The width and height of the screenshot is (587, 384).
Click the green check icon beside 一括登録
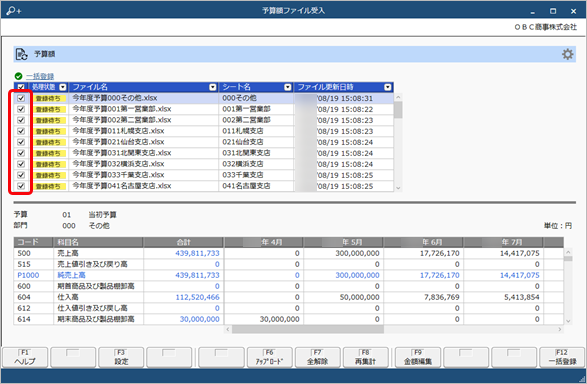click(18, 76)
